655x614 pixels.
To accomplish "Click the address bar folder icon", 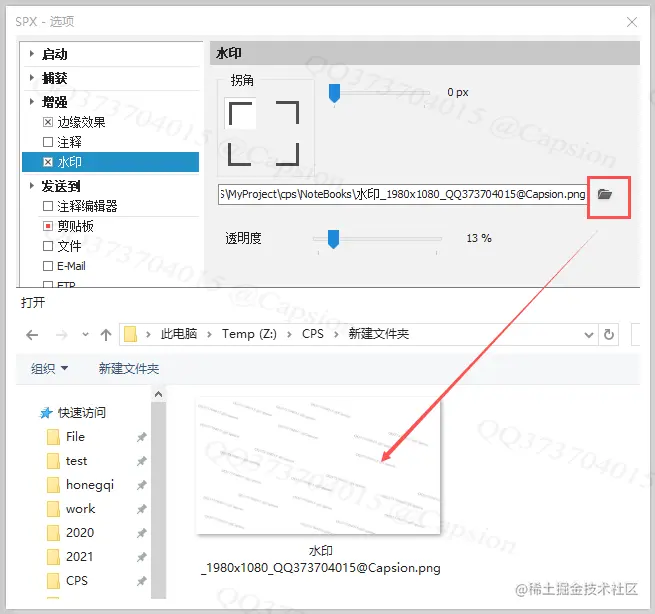I will tap(131, 334).
